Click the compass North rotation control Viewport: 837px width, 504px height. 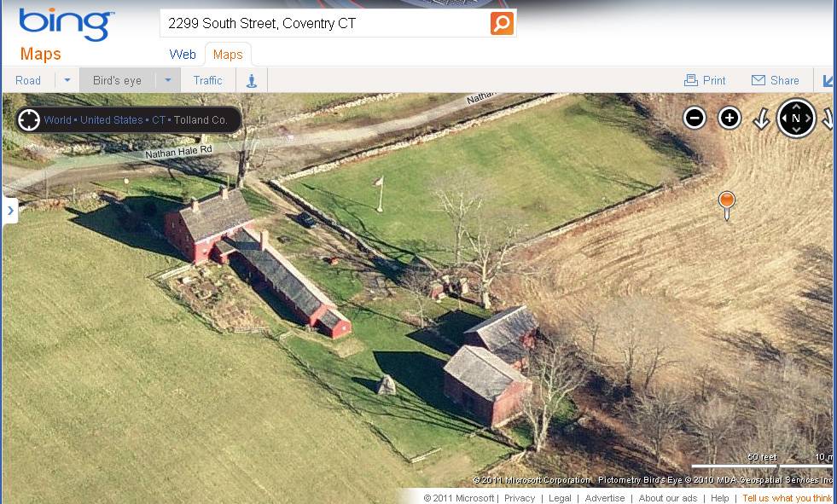coord(796,118)
